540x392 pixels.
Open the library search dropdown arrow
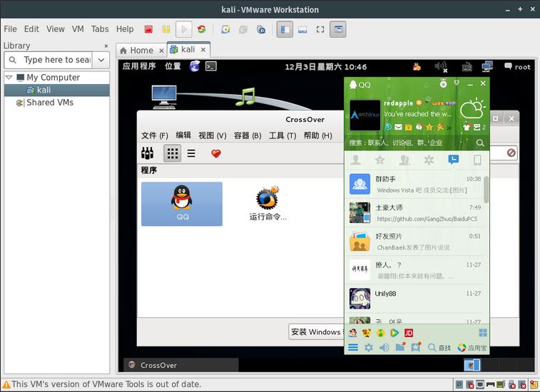101,60
